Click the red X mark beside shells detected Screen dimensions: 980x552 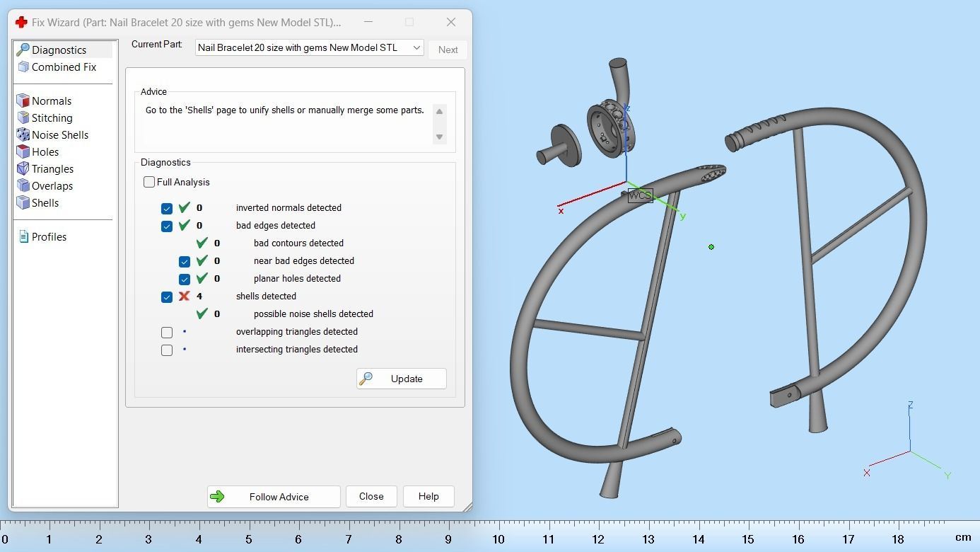pos(184,296)
